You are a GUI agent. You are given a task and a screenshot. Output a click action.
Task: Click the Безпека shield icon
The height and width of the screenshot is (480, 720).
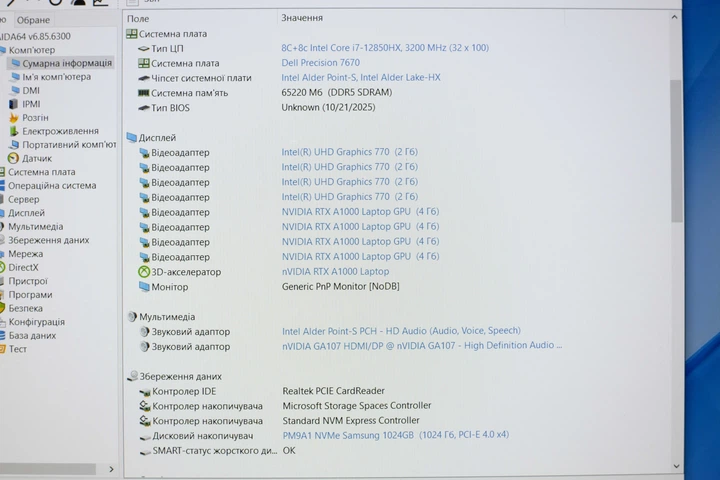[2, 308]
